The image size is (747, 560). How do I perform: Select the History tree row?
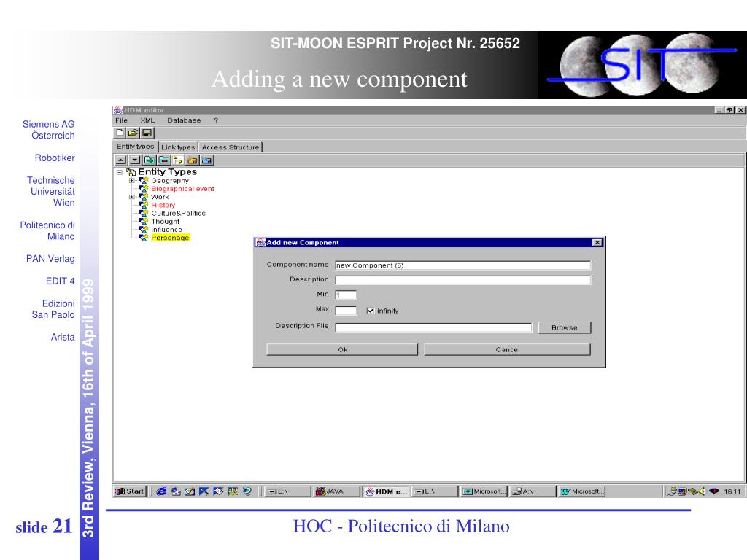[x=163, y=205]
